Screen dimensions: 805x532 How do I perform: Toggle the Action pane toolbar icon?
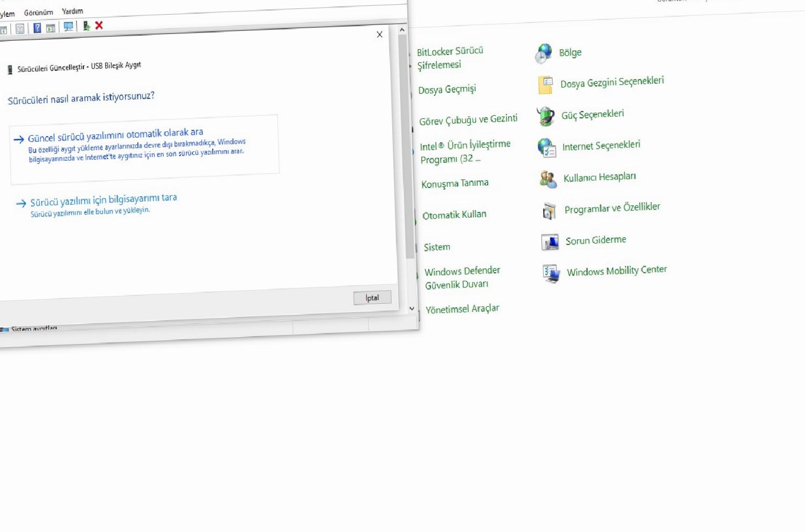[x=51, y=28]
